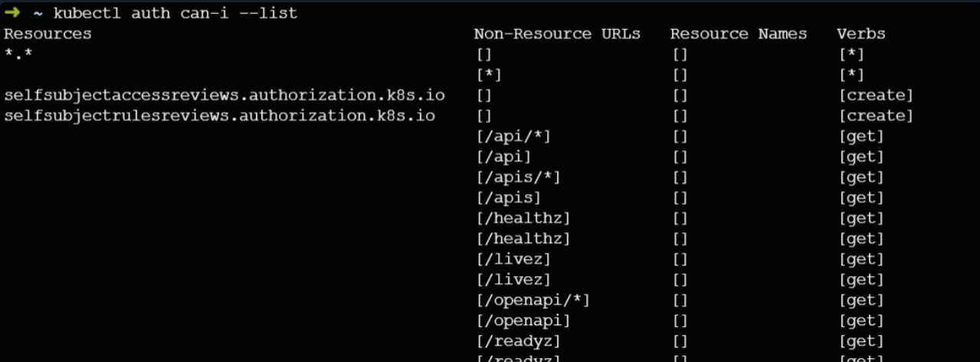The height and width of the screenshot is (362, 980).
Task: Click the [/openapi] URL entry
Action: tap(523, 321)
